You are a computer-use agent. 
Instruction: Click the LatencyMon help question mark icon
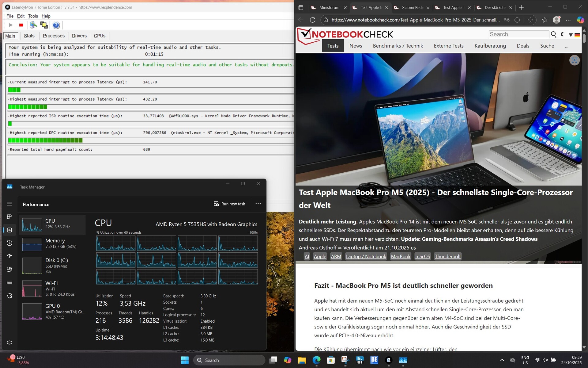click(56, 25)
